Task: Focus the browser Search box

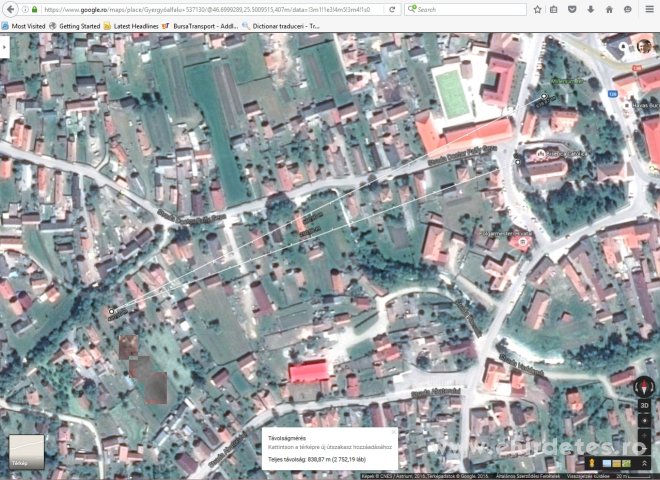Action: (x=465, y=9)
